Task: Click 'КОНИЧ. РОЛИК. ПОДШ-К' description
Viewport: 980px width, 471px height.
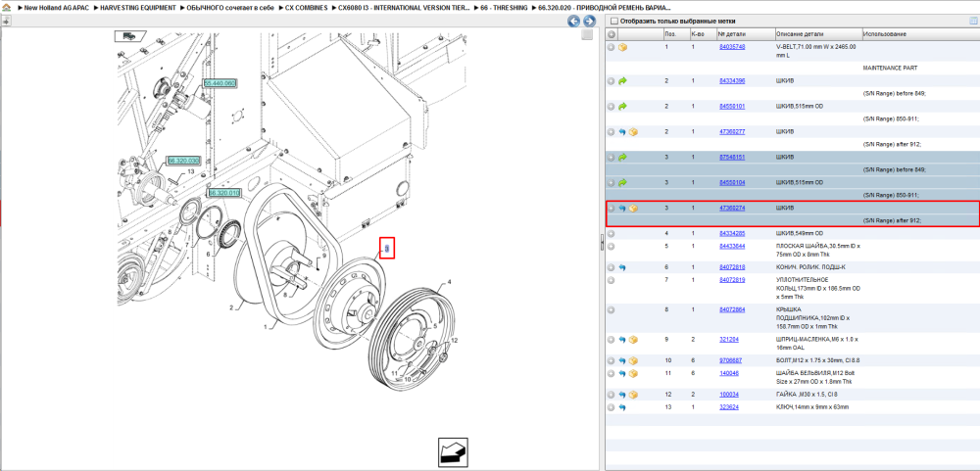Action: point(808,267)
